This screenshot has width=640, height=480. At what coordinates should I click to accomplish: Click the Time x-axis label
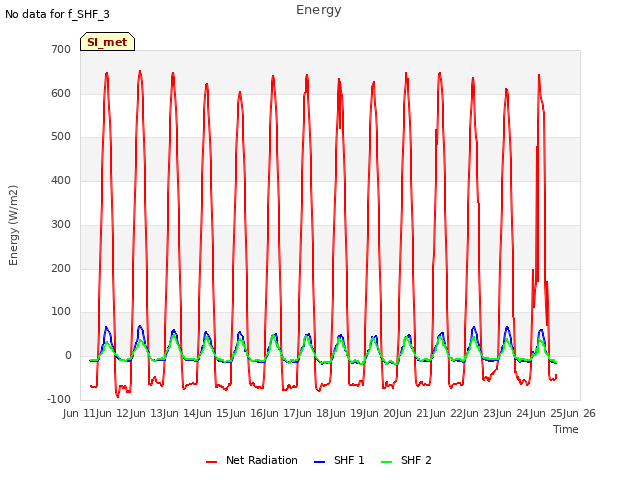click(x=566, y=429)
